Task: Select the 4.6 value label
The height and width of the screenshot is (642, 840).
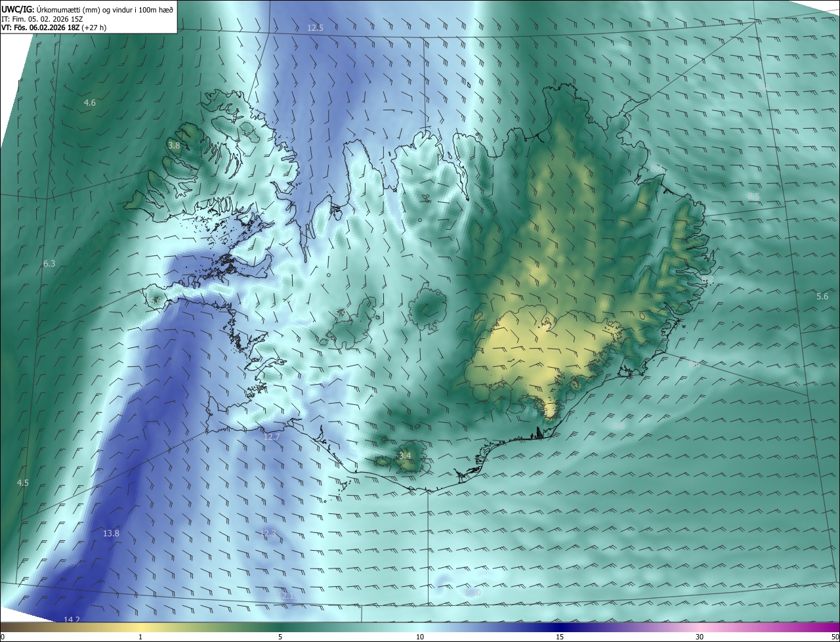Action: pos(90,102)
